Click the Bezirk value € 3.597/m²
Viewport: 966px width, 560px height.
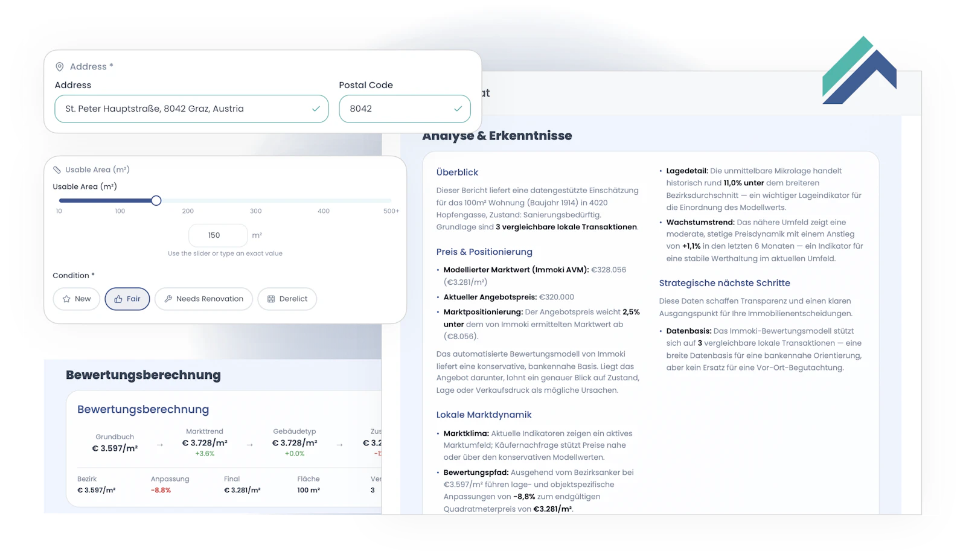96,491
